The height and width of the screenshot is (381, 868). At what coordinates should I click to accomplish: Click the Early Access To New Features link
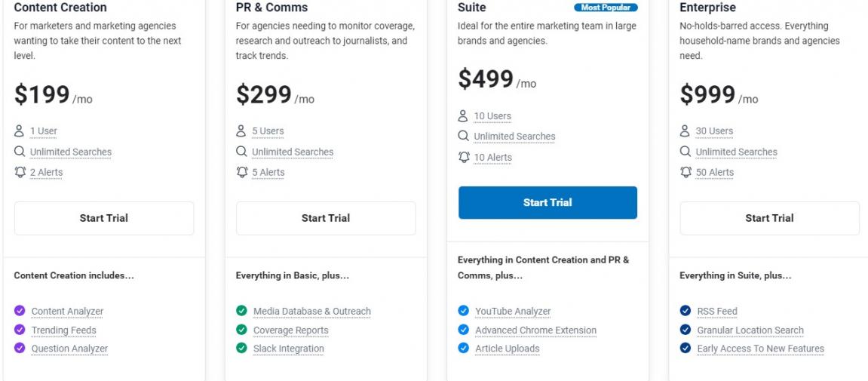point(760,349)
